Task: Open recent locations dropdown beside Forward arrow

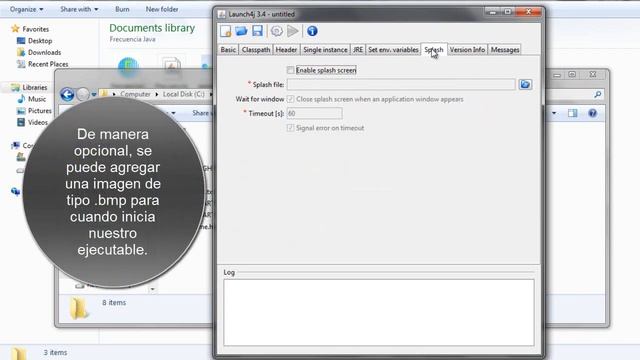Action: tap(94, 95)
